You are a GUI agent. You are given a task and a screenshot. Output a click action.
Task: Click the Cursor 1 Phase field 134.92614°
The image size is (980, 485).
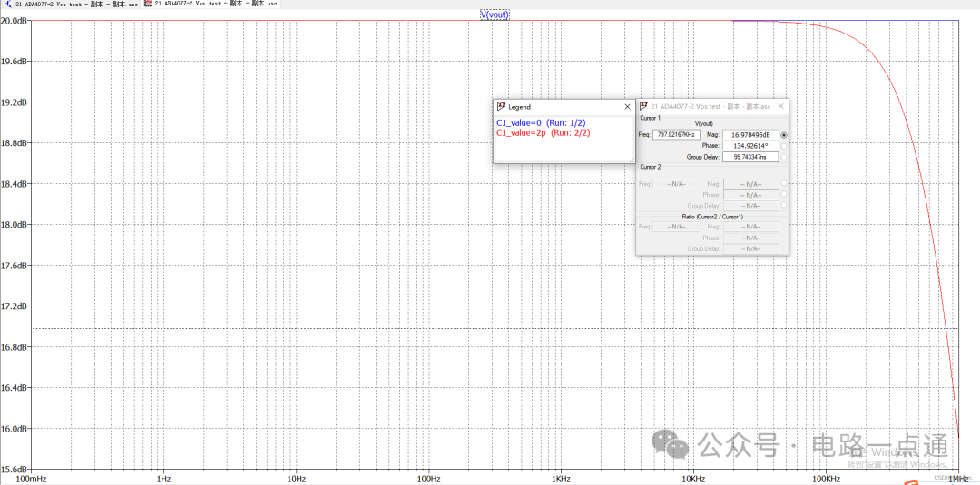(750, 145)
